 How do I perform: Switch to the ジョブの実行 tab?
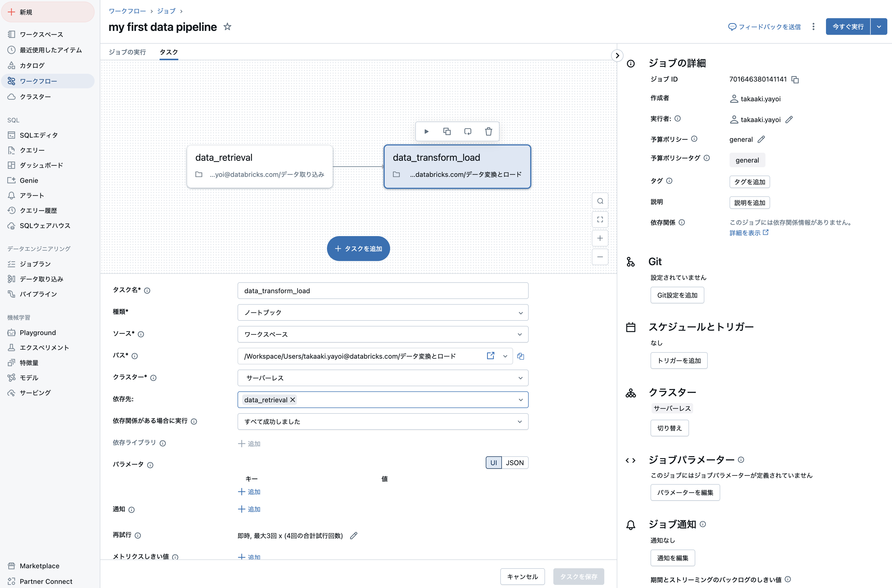[127, 52]
